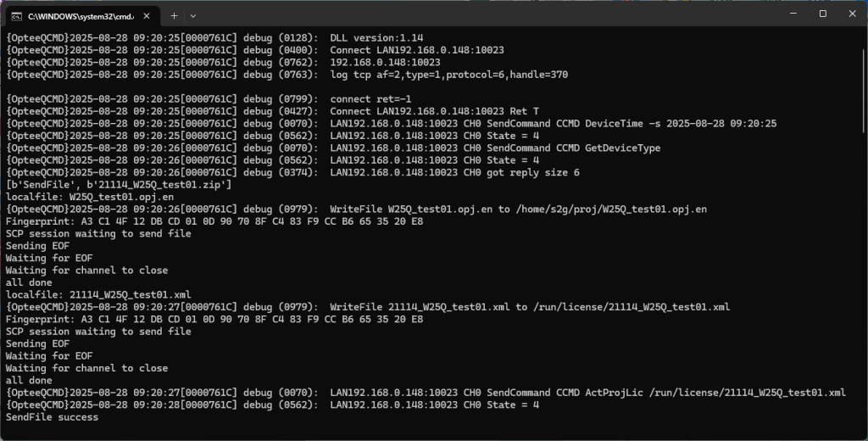This screenshot has width=868, height=441.
Task: Minimize the terminal window
Action: click(793, 14)
